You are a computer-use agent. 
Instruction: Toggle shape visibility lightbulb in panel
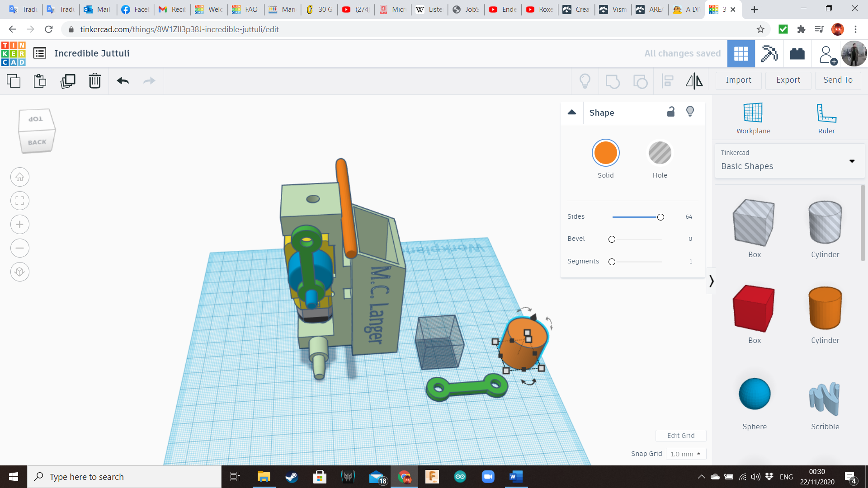690,112
